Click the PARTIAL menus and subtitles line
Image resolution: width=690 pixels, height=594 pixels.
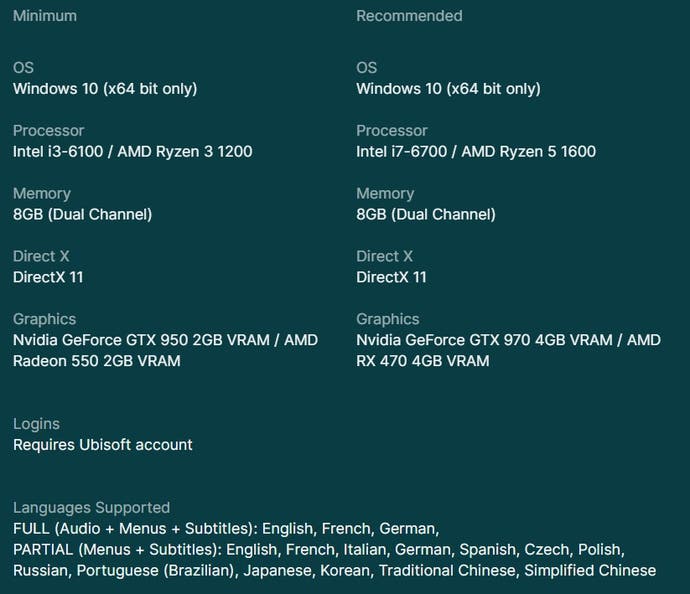tap(319, 550)
